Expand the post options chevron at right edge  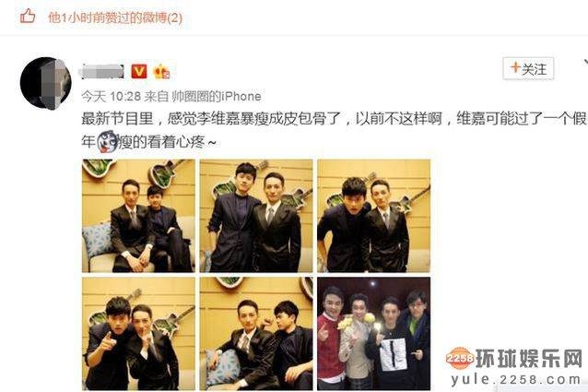[585, 63]
